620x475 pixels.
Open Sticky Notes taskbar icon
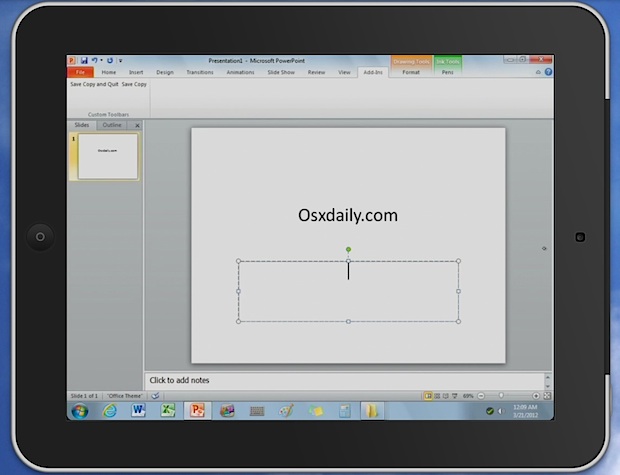tap(316, 411)
